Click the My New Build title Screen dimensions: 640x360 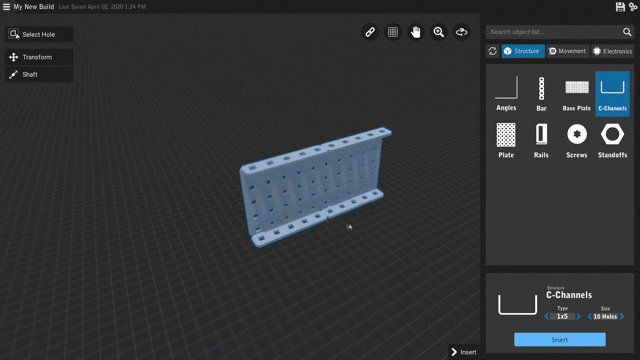[x=34, y=7]
